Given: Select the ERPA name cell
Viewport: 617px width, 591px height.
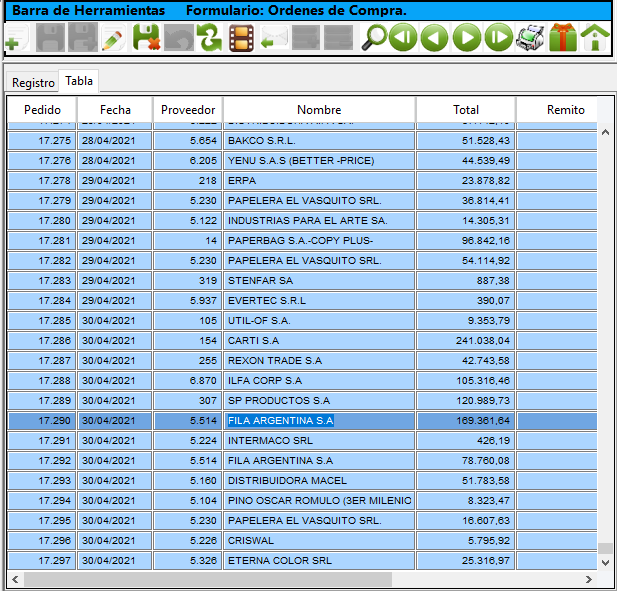Looking at the screenshot, I should click(x=319, y=181).
